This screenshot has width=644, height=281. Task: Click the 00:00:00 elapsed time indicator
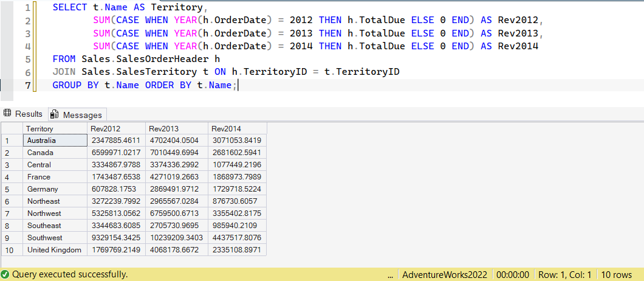coord(512,274)
